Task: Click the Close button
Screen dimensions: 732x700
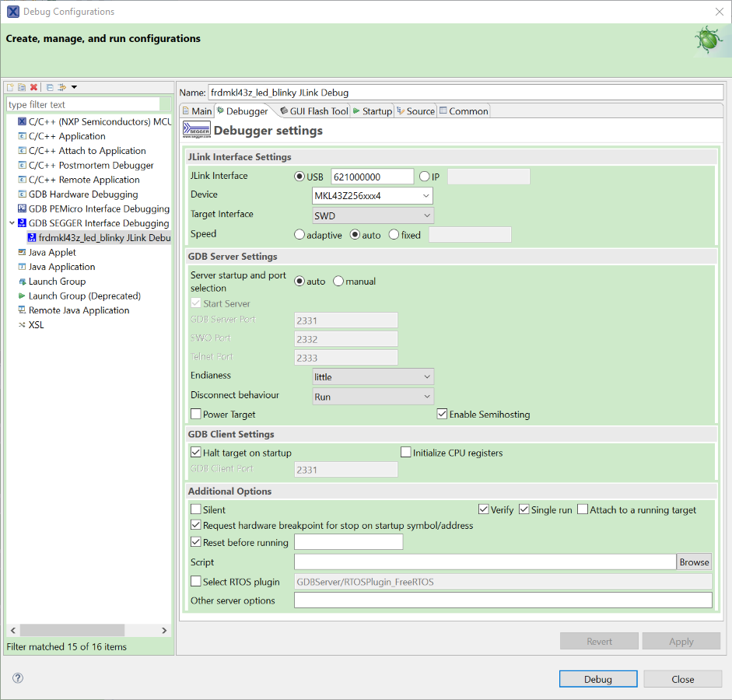Action: (x=682, y=679)
